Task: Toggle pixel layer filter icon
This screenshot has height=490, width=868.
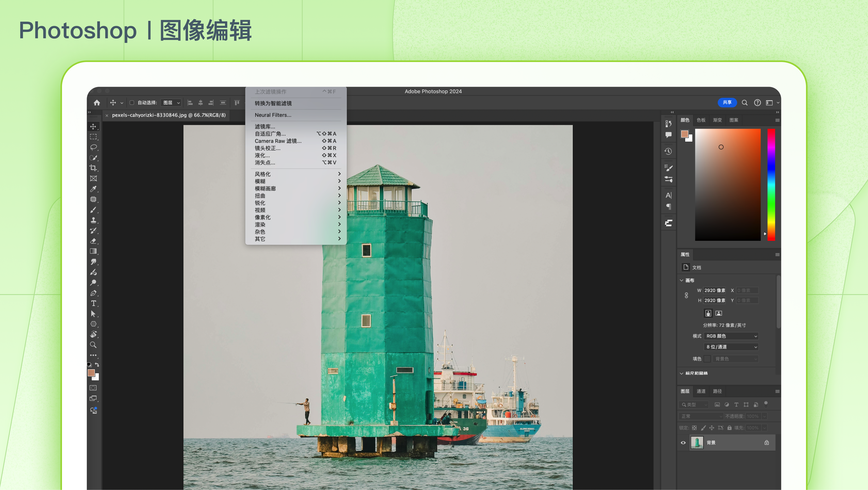Action: (717, 405)
